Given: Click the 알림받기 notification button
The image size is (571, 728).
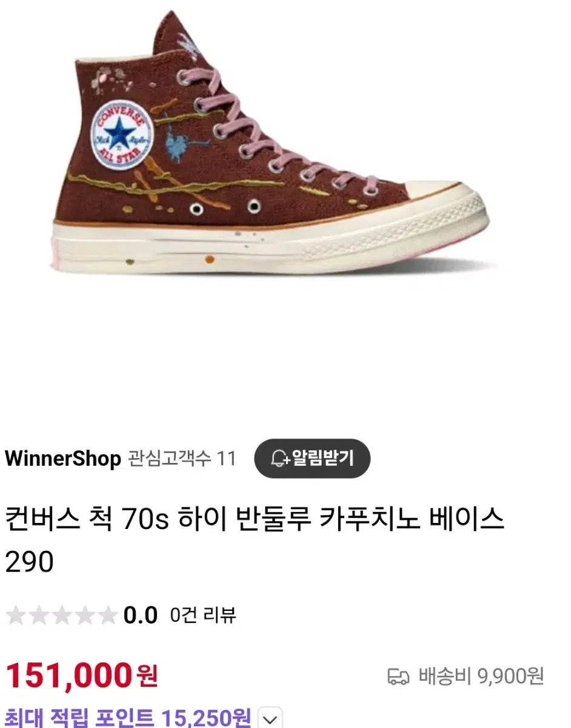Looking at the screenshot, I should [x=312, y=459].
